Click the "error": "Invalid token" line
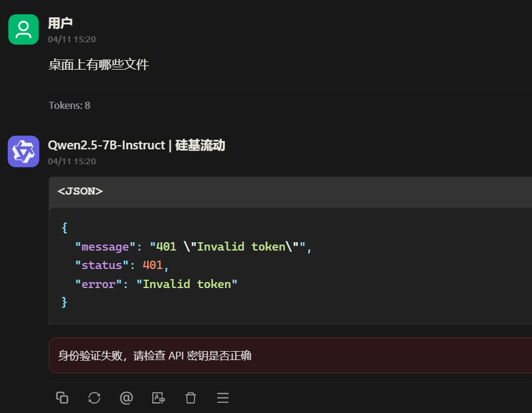The height and width of the screenshot is (413, 532). (x=156, y=284)
